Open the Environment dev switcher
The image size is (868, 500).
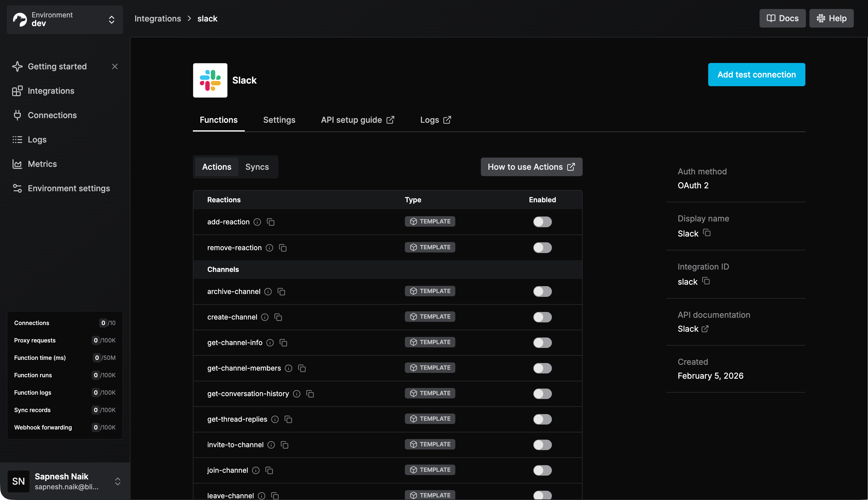tap(65, 19)
